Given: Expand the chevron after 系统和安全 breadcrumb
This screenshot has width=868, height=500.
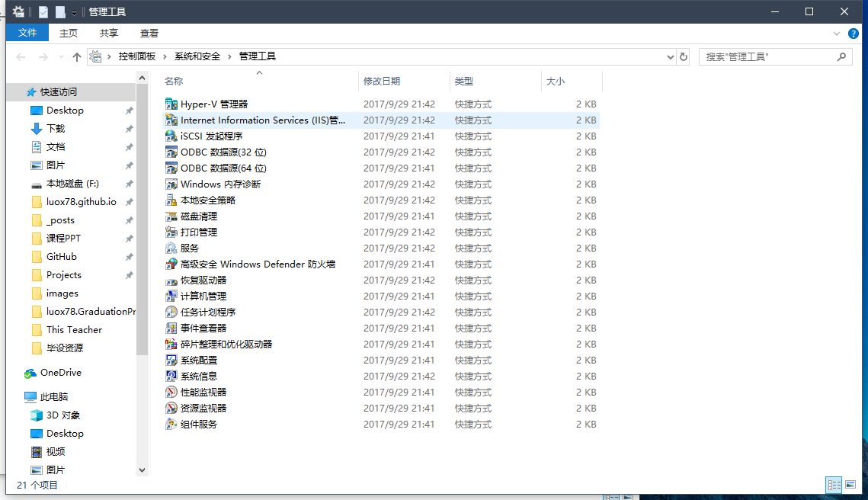Looking at the screenshot, I should coord(229,56).
